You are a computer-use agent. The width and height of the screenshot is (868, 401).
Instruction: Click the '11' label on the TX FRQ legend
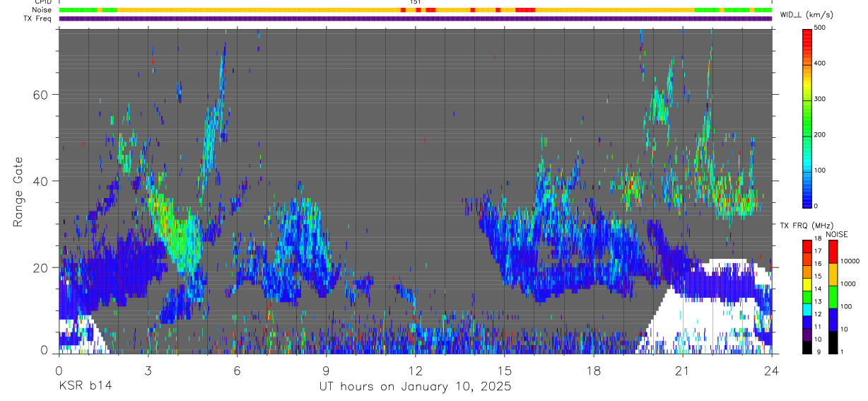click(819, 327)
